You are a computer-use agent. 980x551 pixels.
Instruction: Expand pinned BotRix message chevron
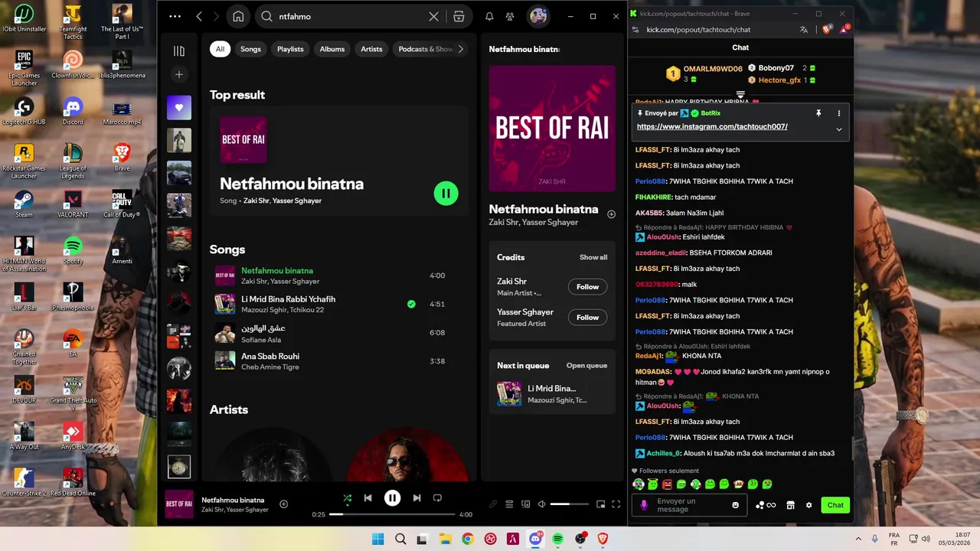click(x=838, y=129)
